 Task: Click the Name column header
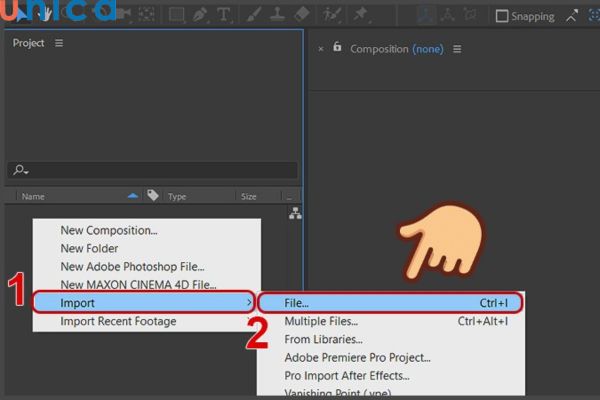pyautogui.click(x=34, y=197)
